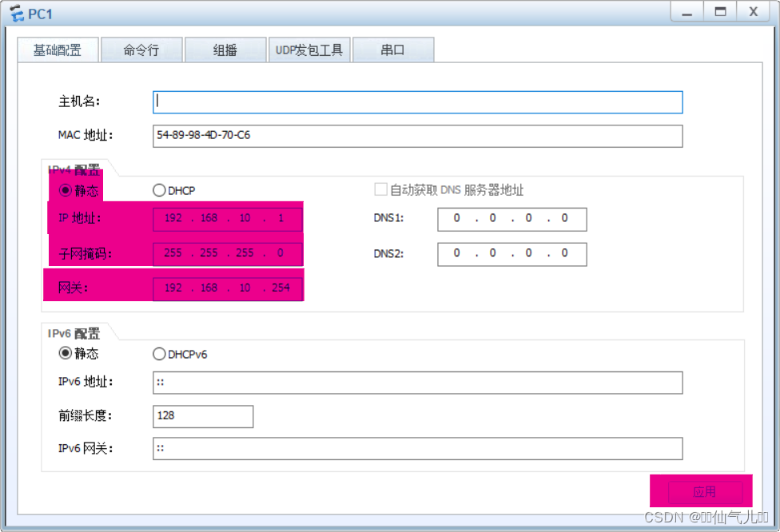Select IPv6 静态 radio button
Viewport: 780px width, 532px height.
(x=66, y=353)
